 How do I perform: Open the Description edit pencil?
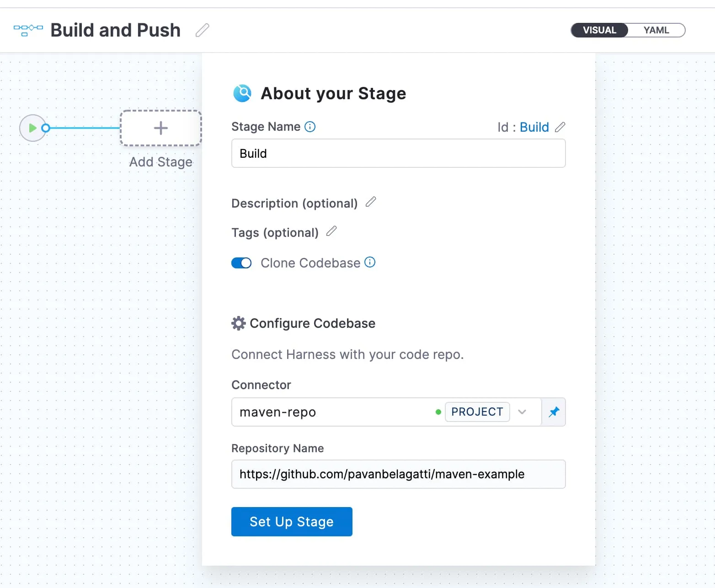371,202
